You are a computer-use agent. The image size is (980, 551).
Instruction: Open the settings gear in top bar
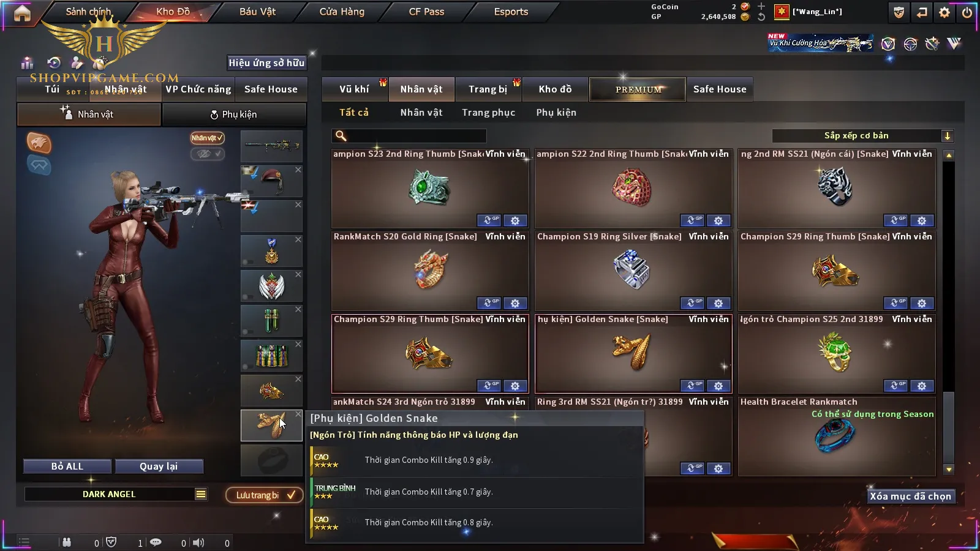pyautogui.click(x=944, y=12)
